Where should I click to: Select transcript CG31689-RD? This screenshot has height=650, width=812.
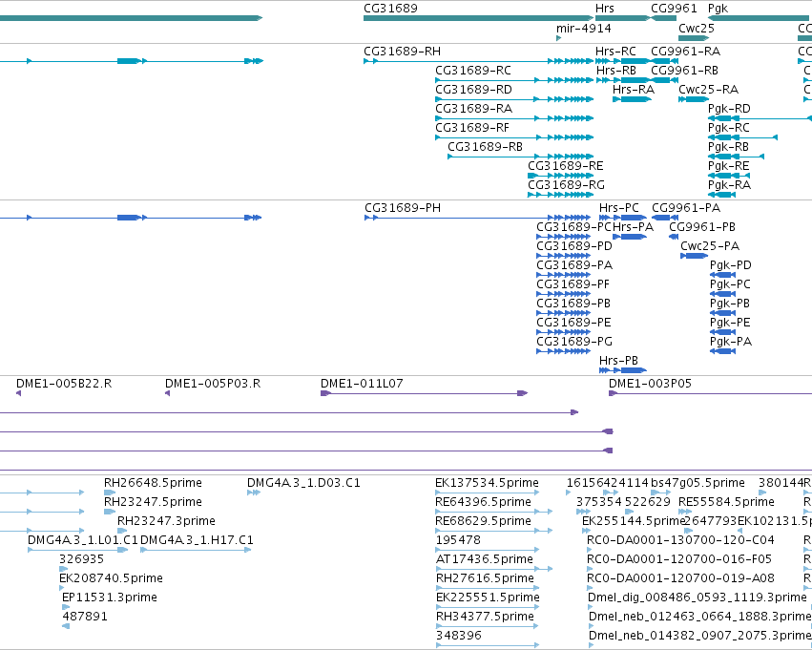(514, 99)
